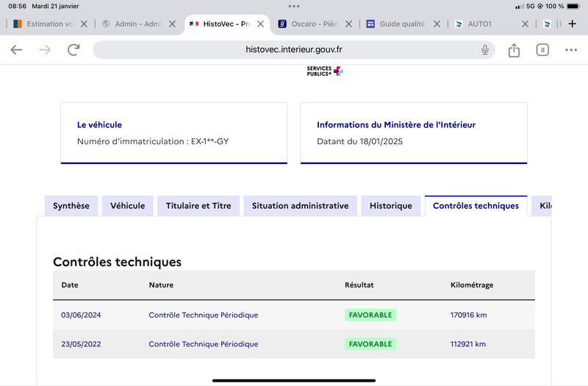Click the Le véhicule card heading

pyautogui.click(x=99, y=124)
